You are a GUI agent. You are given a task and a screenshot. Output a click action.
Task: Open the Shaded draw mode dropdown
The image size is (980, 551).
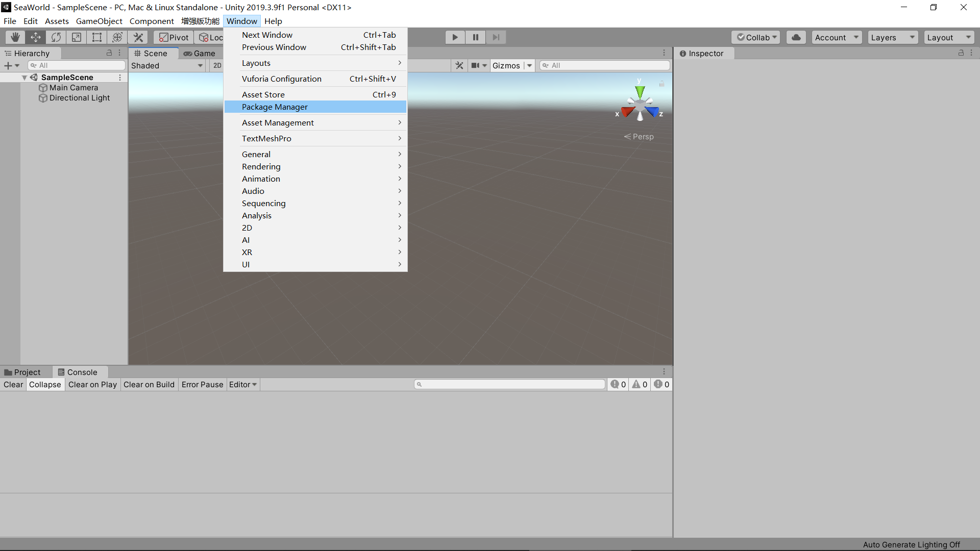coord(167,65)
